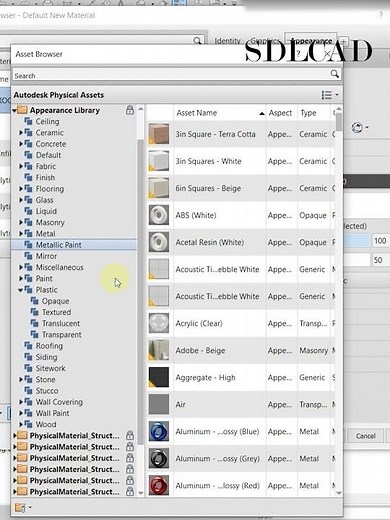This screenshot has width=390, height=520.
Task: Expand the Fabric category
Action: 21,166
